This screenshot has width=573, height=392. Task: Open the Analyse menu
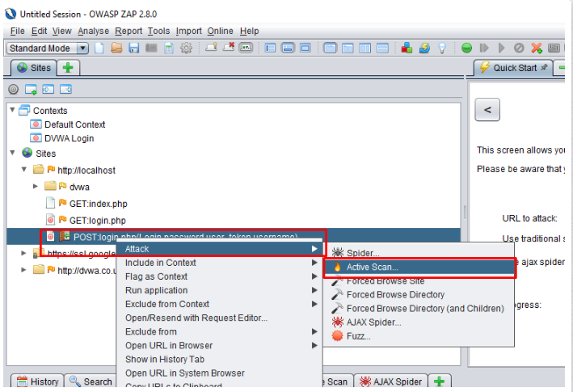(x=93, y=31)
